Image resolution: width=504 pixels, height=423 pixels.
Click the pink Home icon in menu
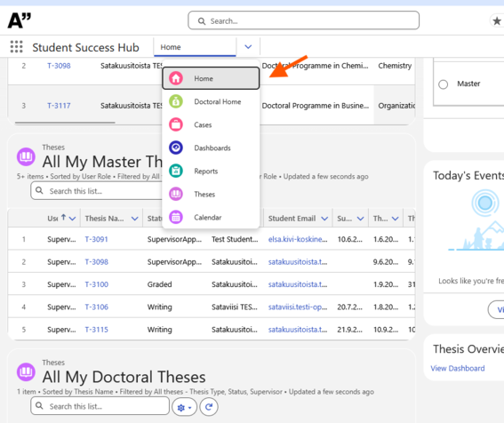click(x=176, y=78)
